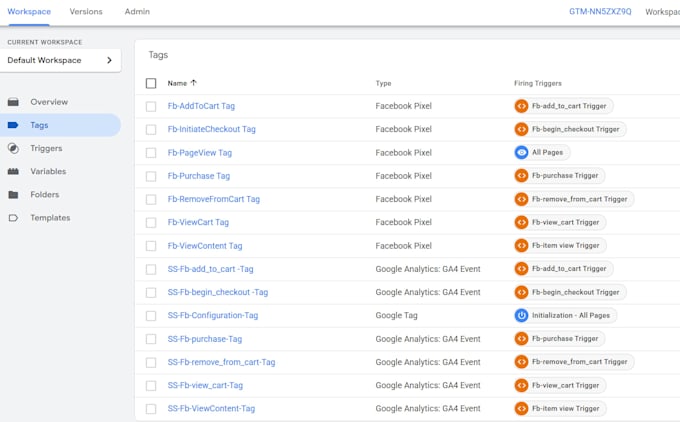680x422 pixels.
Task: Click trigger icon in SS-Fb-add_to_cart -Tag row
Action: 521,269
